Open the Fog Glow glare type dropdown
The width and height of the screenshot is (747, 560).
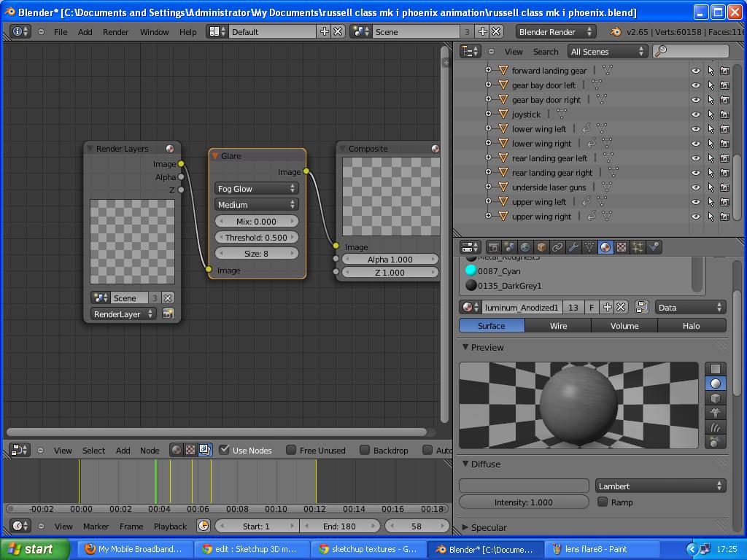(x=256, y=189)
